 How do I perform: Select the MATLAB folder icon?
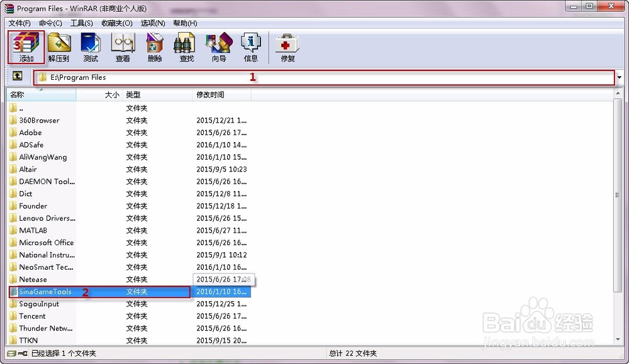(13, 230)
